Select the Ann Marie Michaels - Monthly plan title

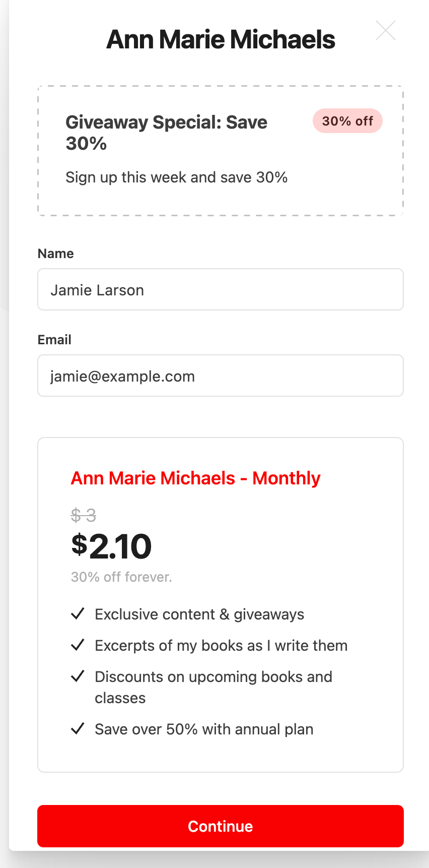click(x=195, y=478)
